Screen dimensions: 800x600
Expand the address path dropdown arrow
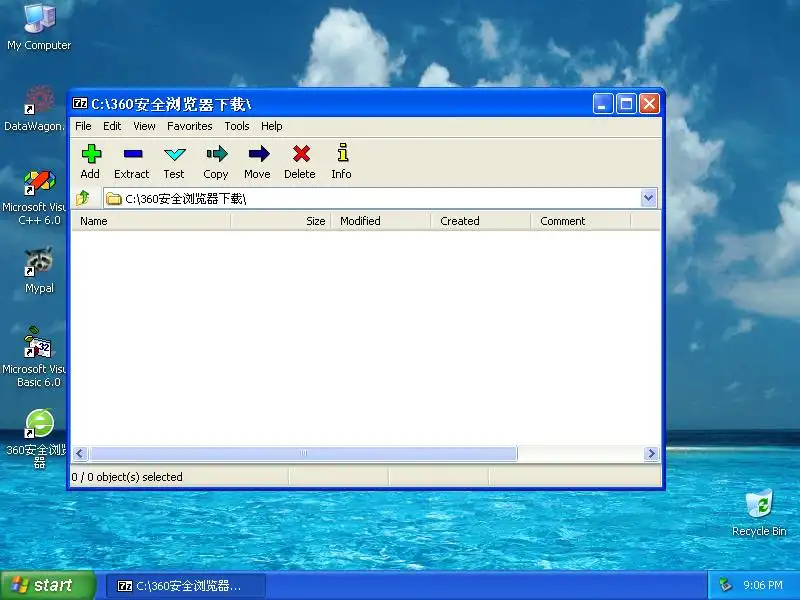pos(648,198)
